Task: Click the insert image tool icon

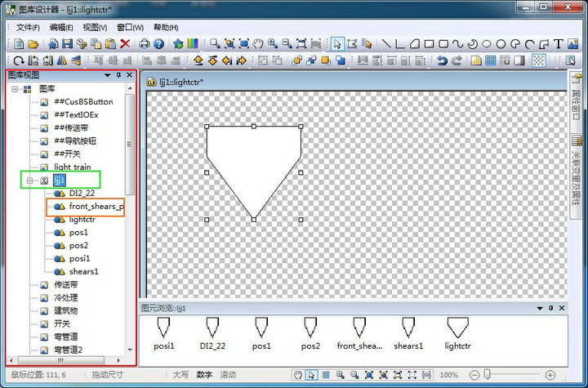Action: click(x=573, y=43)
